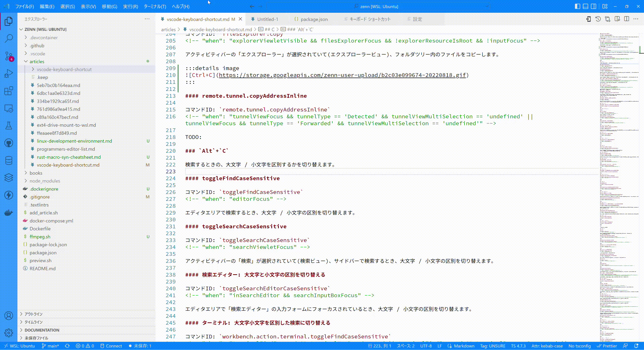The height and width of the screenshot is (350, 644).
Task: Split the editor right
Action: click(627, 19)
